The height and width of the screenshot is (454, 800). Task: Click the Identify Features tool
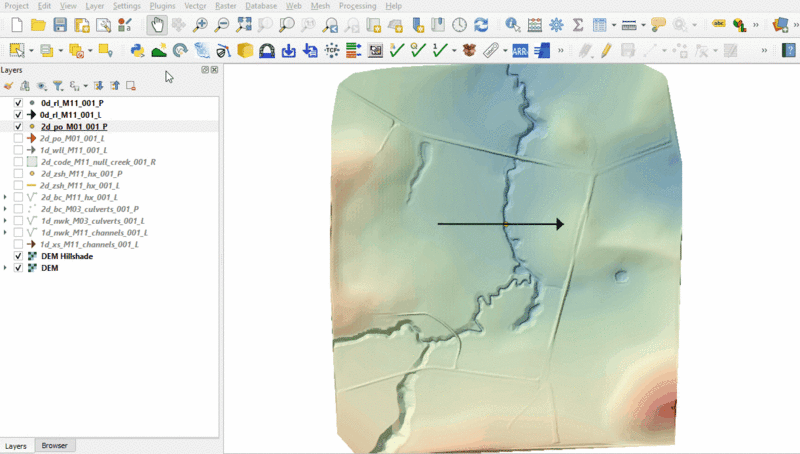pos(512,24)
